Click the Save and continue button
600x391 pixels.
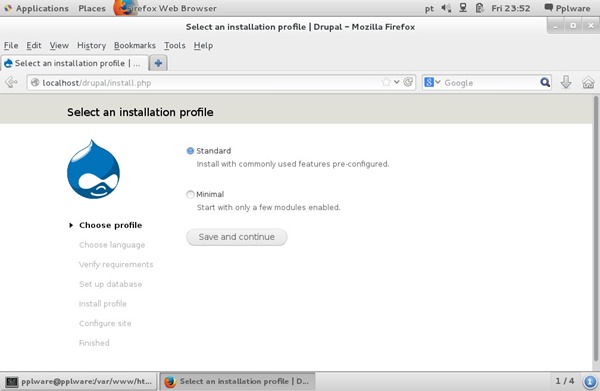pyautogui.click(x=236, y=237)
